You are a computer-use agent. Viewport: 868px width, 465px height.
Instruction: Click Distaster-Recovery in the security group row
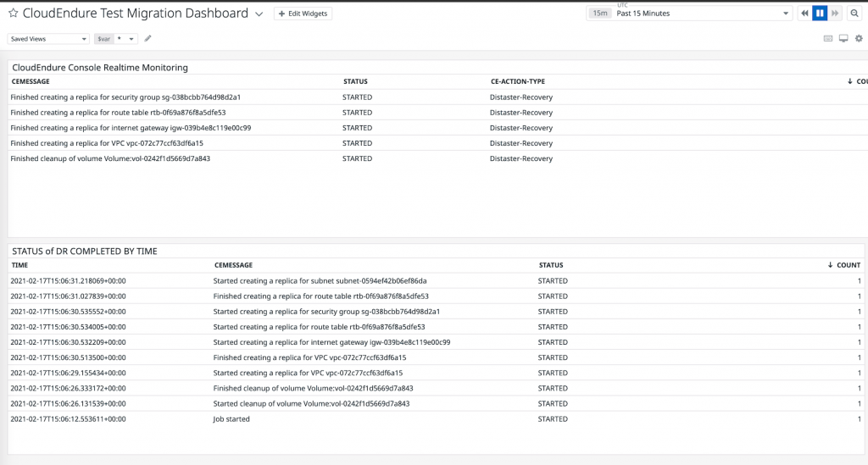[x=521, y=97]
